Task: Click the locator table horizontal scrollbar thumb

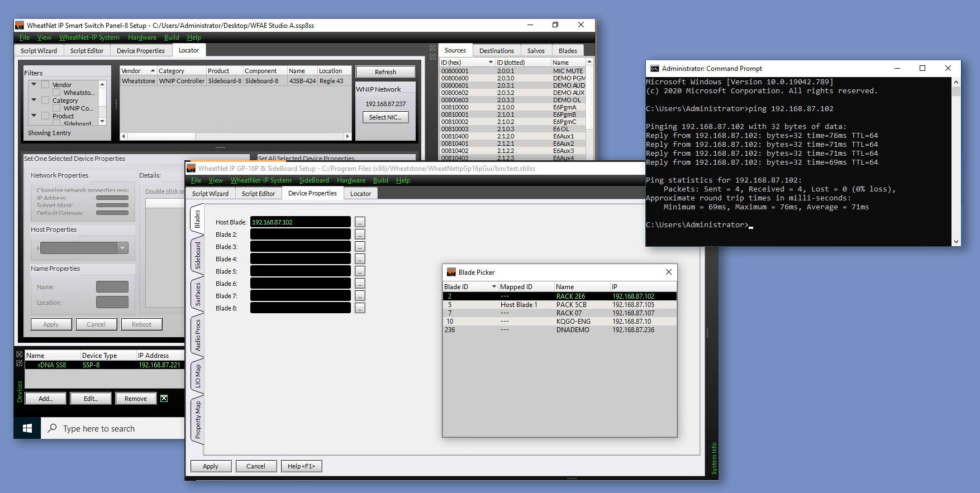Action: pos(161,136)
